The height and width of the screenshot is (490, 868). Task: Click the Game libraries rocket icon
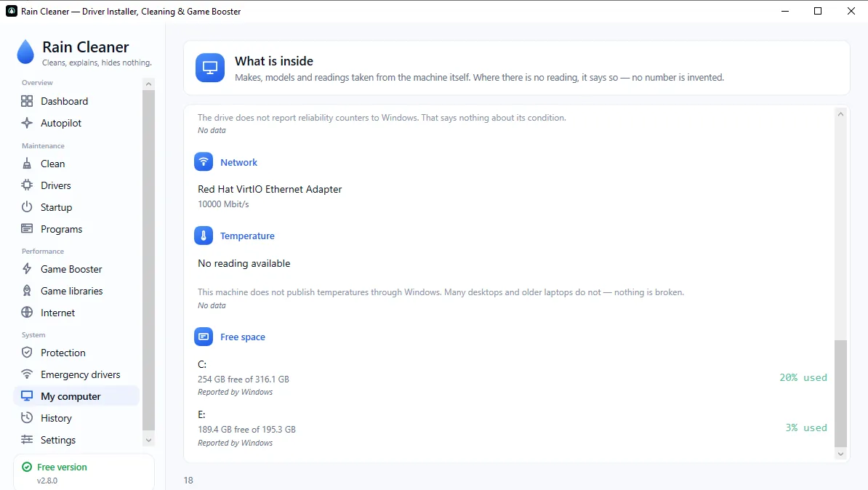pyautogui.click(x=27, y=291)
